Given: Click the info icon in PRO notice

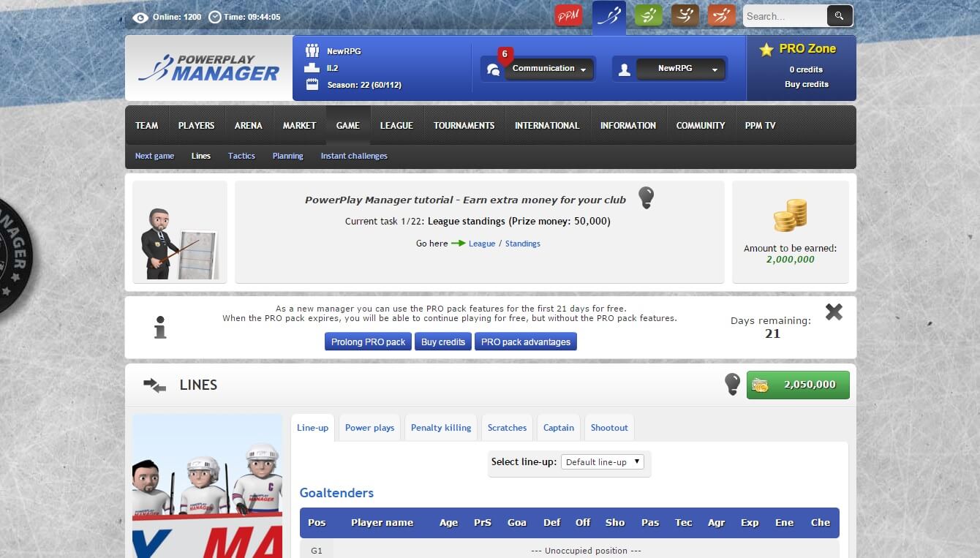Looking at the screenshot, I should [x=160, y=327].
